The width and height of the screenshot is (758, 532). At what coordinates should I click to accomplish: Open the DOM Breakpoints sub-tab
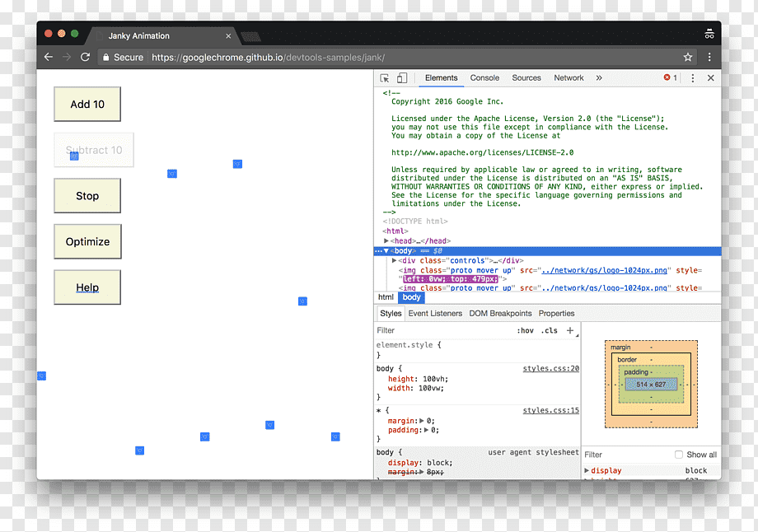[500, 313]
